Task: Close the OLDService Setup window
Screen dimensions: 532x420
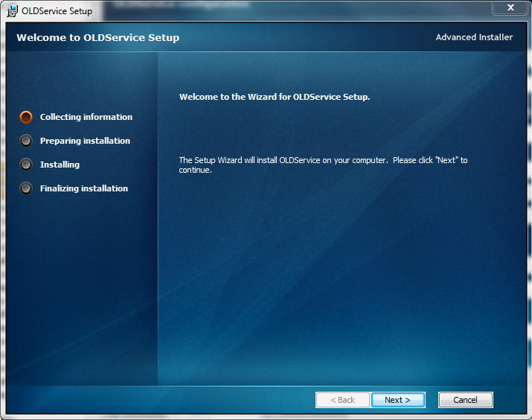Action: click(x=510, y=7)
